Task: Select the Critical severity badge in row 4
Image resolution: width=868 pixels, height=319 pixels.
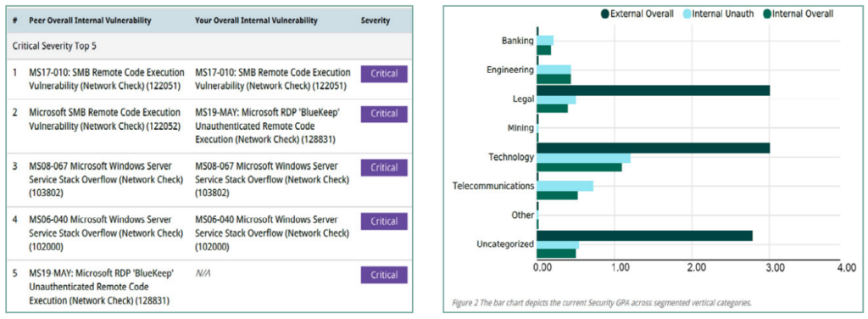Action: point(384,221)
